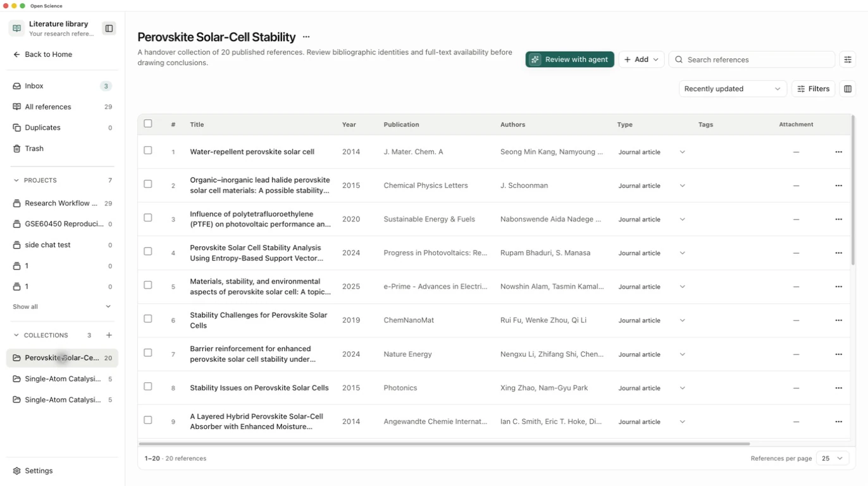Open the Inbox in the sidebar
The width and height of the screenshot is (868, 486).
pyautogui.click(x=62, y=86)
